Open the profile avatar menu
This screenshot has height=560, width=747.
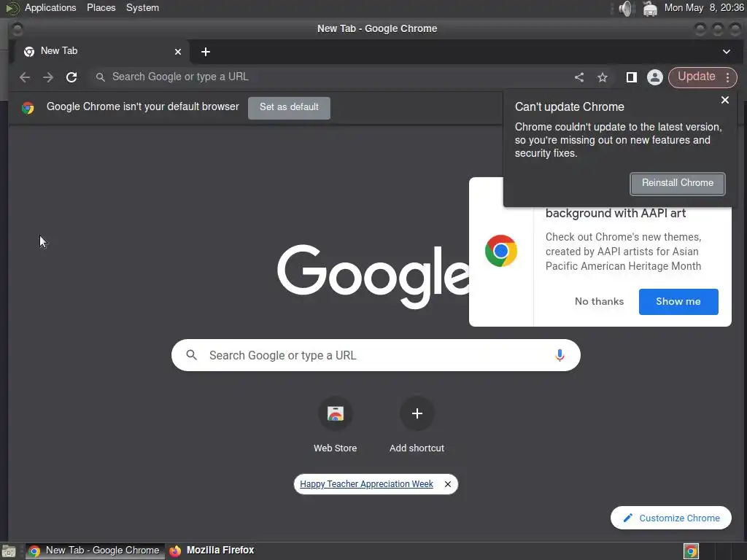(654, 77)
